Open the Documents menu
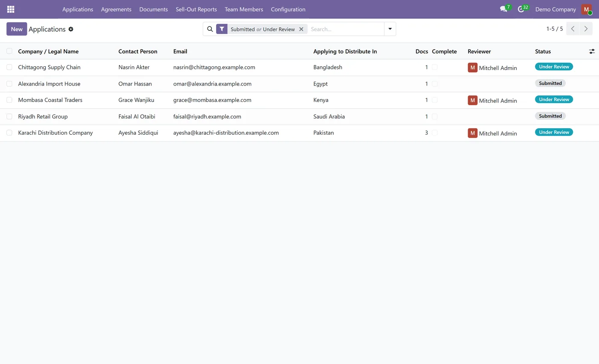Viewport: 599px width, 364px height. click(154, 9)
